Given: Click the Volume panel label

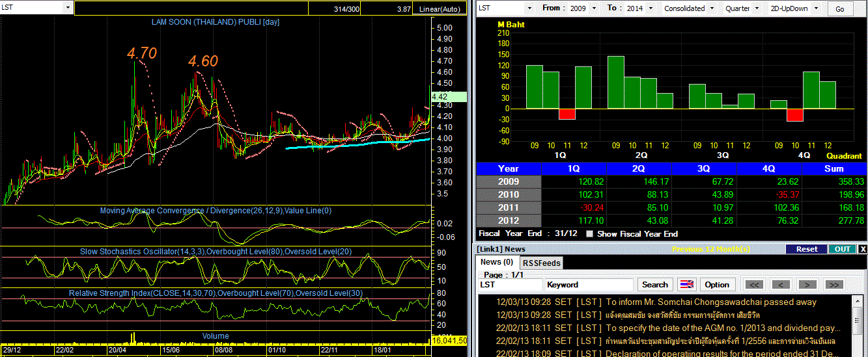Looking at the screenshot, I should point(216,336).
